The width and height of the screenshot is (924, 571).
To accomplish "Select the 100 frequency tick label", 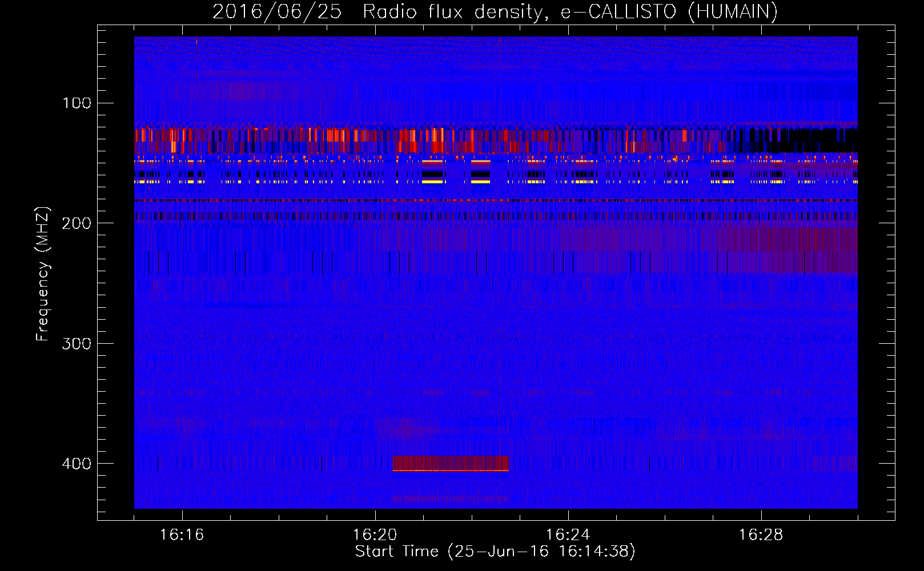I will 77,103.
